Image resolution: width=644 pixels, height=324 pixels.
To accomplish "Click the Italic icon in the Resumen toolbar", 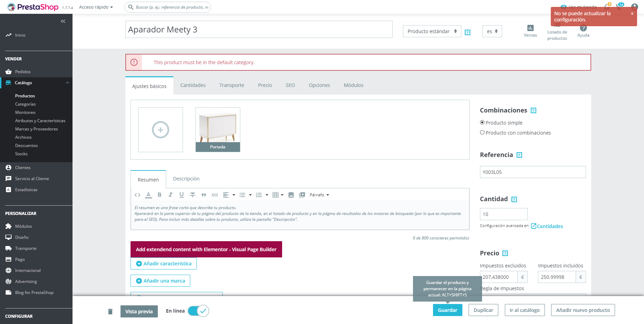I will (171, 195).
